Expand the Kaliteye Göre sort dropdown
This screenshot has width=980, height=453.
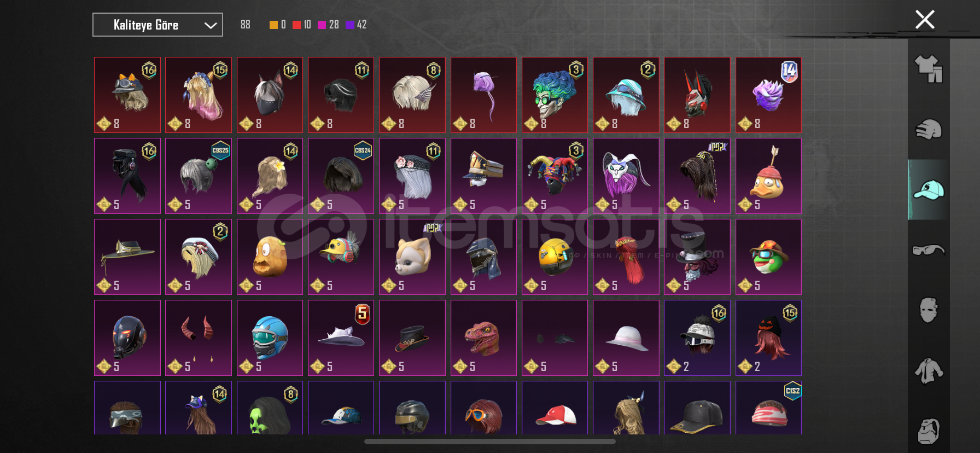[157, 25]
